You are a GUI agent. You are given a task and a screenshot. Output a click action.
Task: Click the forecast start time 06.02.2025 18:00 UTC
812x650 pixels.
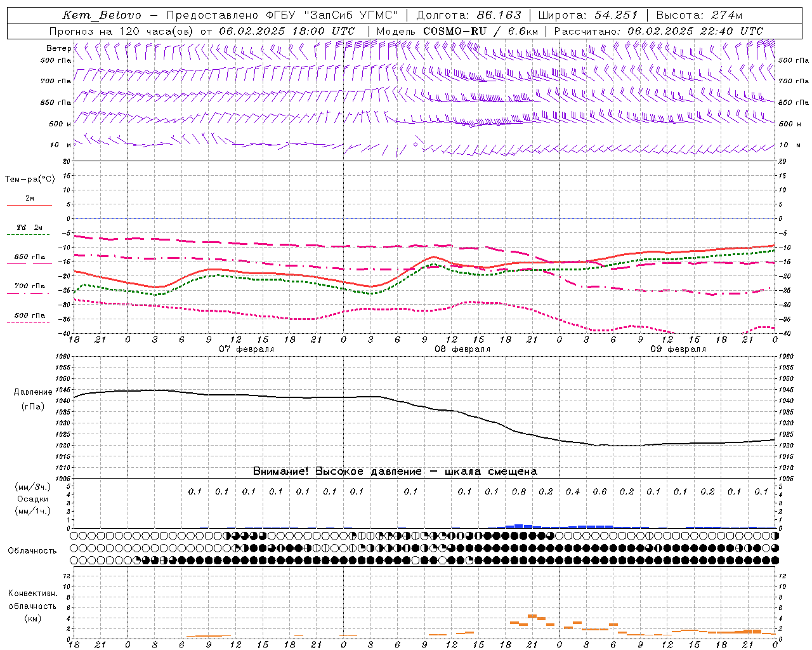287,31
